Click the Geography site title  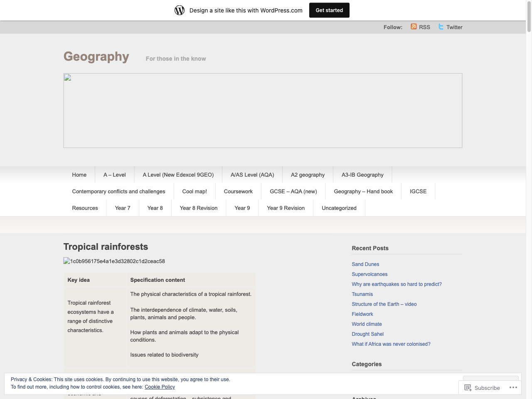click(96, 57)
